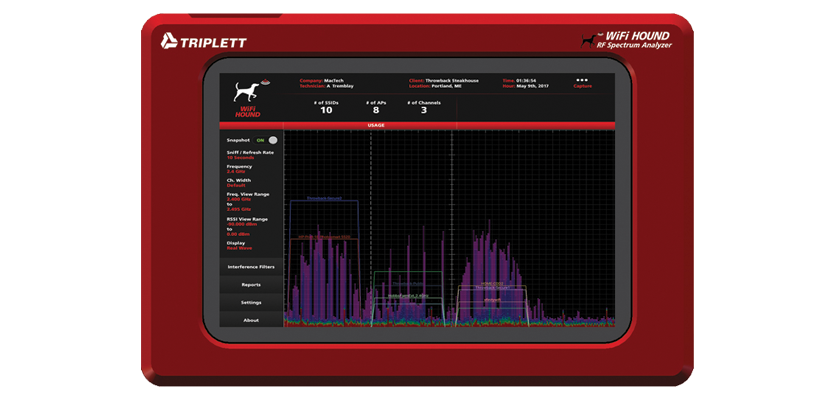Open the Settings menu
835x400 pixels.
click(251, 303)
